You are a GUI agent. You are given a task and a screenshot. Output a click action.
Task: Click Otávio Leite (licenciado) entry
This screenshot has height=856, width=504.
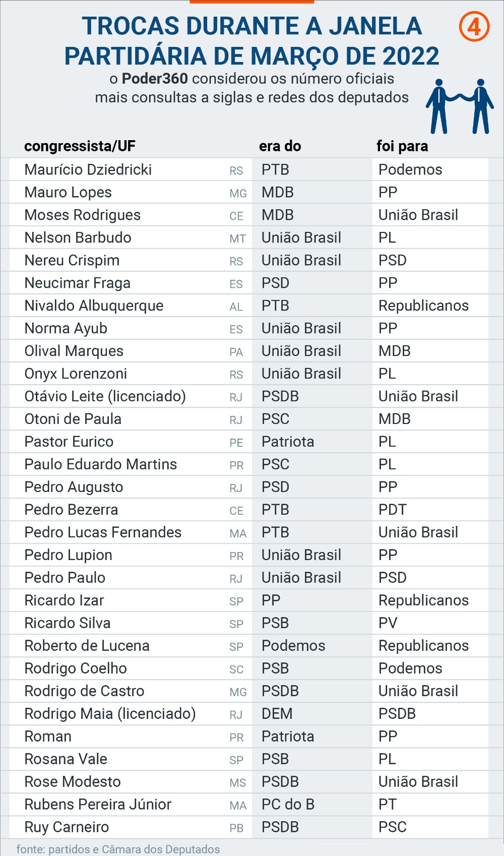coord(105,396)
